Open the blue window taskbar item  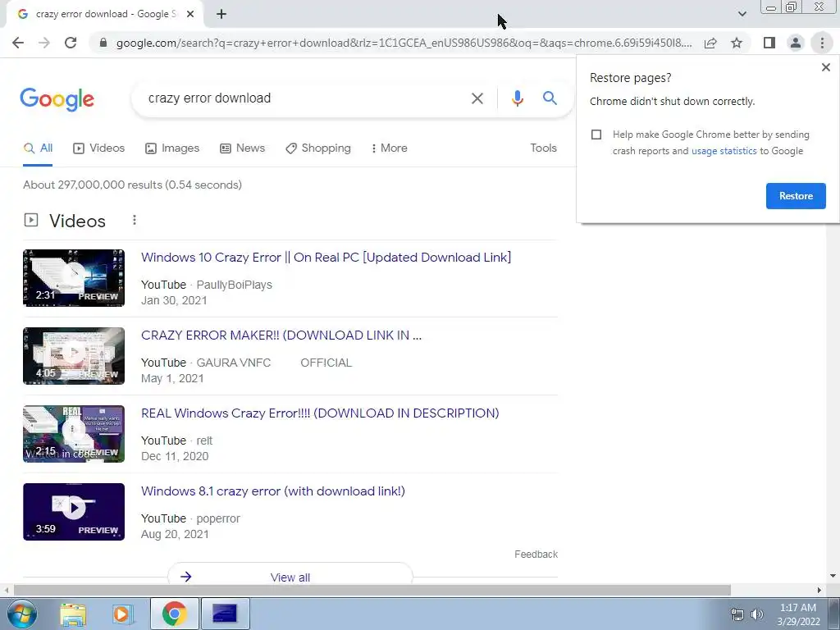pos(225,614)
